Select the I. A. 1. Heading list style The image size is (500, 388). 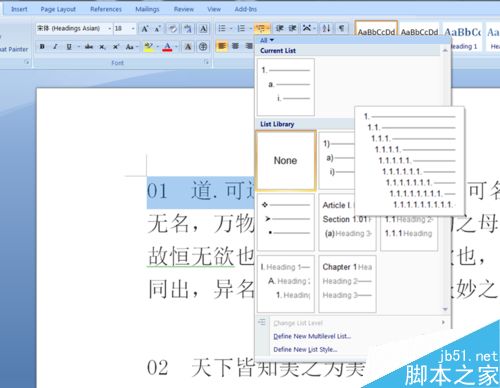[x=286, y=284]
